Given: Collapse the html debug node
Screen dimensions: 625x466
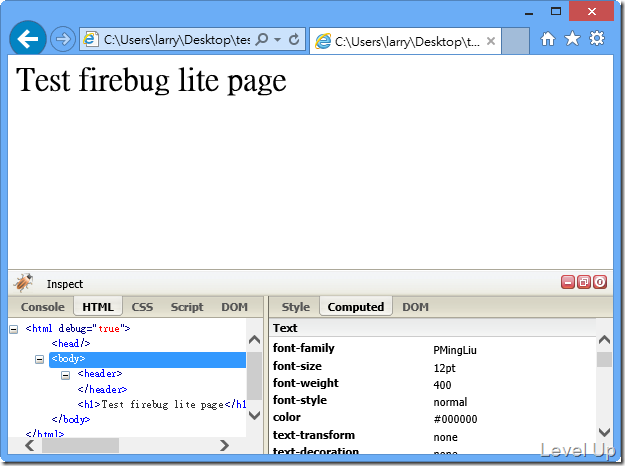Looking at the screenshot, I should pos(14,329).
